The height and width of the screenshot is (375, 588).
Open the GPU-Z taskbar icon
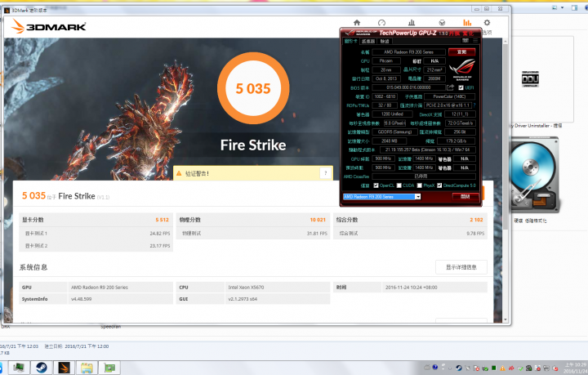pyautogui.click(x=109, y=368)
